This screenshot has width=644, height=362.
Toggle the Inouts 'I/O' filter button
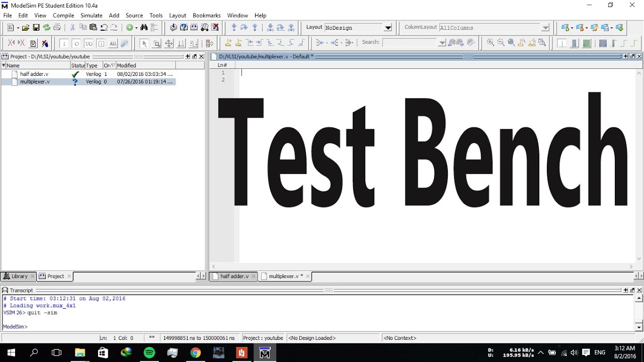pos(89,43)
